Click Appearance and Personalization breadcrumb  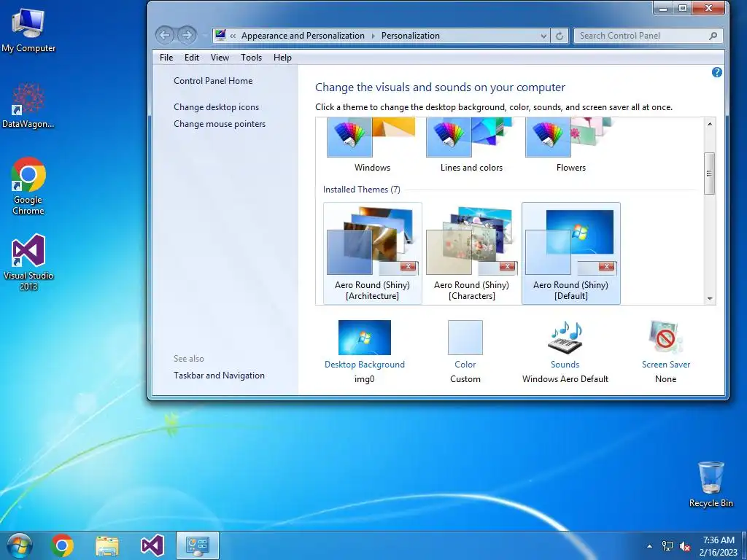point(303,36)
